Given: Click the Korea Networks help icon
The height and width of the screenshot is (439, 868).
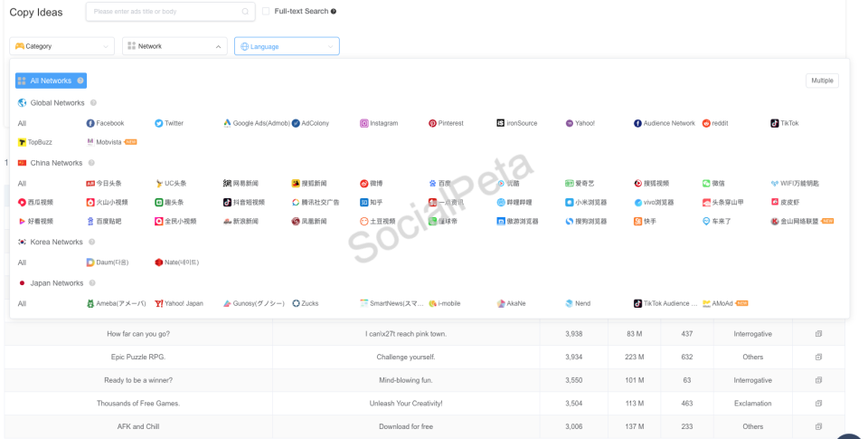Looking at the screenshot, I should click(x=92, y=242).
